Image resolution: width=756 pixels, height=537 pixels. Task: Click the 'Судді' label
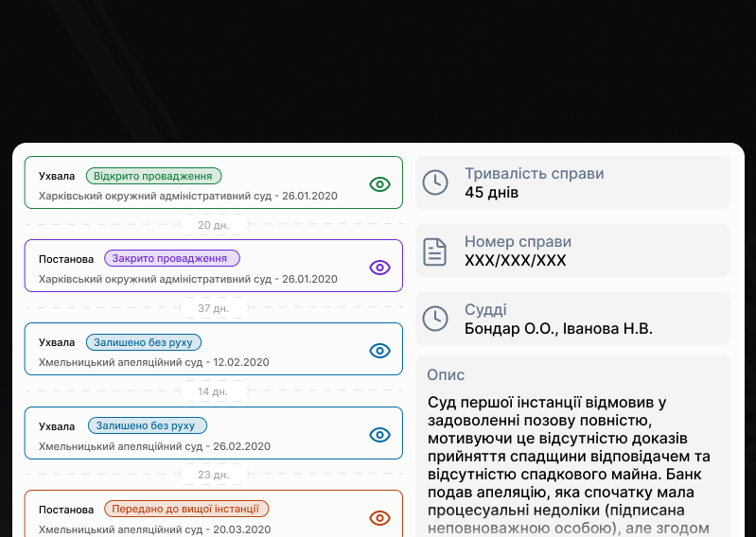pyautogui.click(x=485, y=309)
